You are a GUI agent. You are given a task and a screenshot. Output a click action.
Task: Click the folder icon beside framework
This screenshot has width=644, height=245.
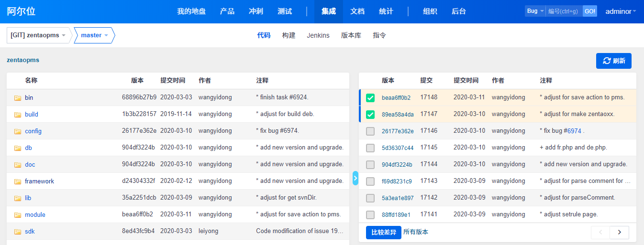(18, 181)
